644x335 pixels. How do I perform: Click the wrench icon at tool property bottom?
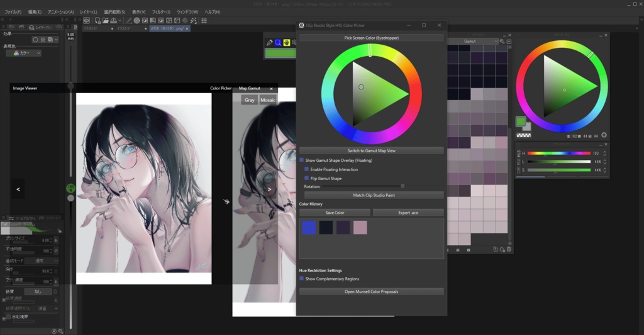click(61, 331)
